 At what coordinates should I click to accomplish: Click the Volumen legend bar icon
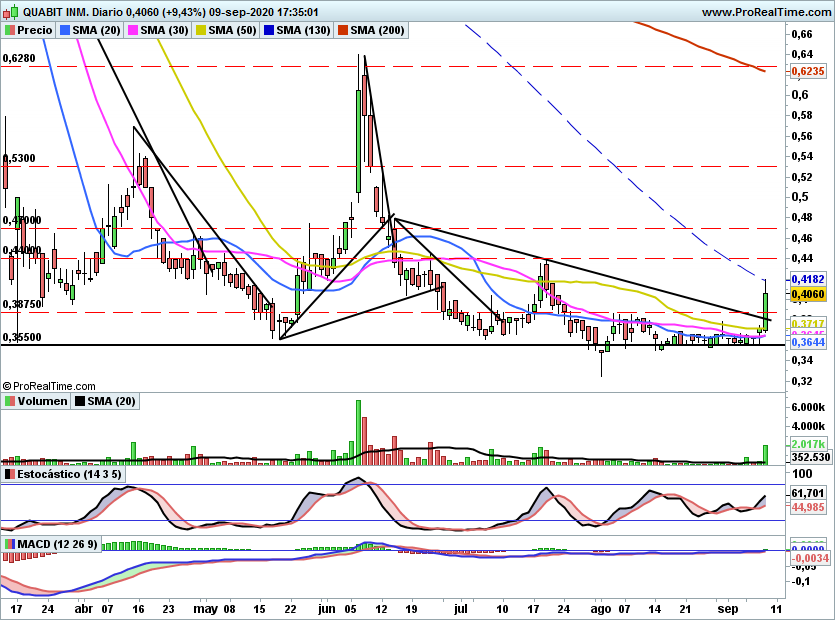coord(9,401)
